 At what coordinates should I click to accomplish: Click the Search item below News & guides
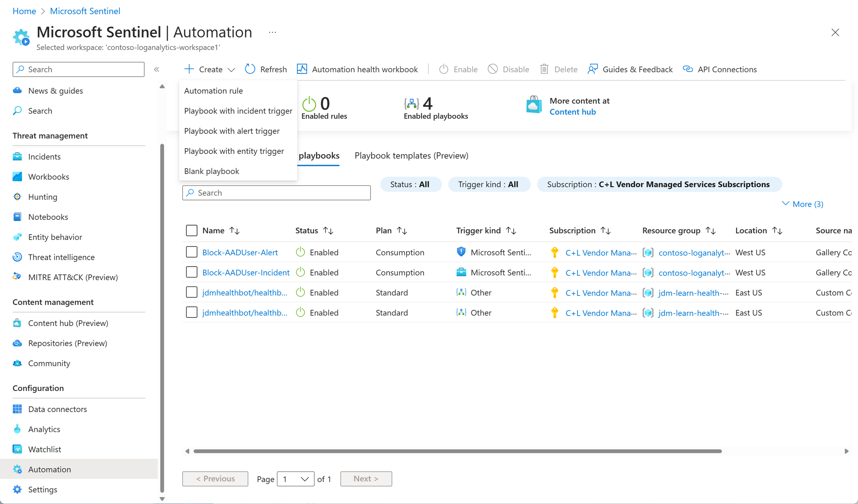pos(40,111)
